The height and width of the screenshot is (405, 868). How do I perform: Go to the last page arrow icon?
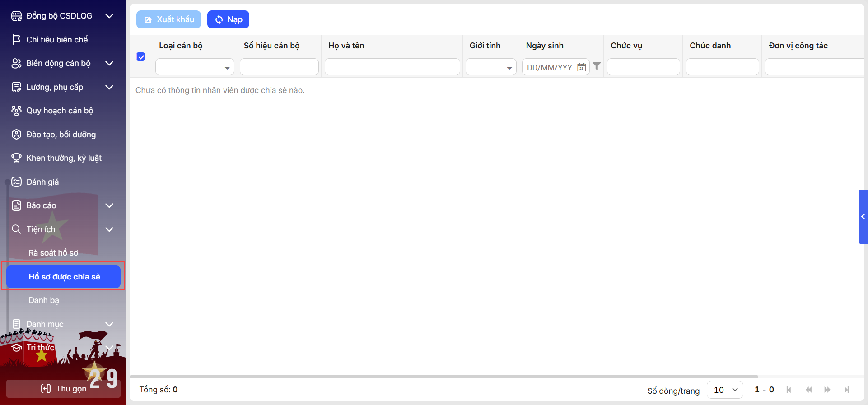coord(846,390)
